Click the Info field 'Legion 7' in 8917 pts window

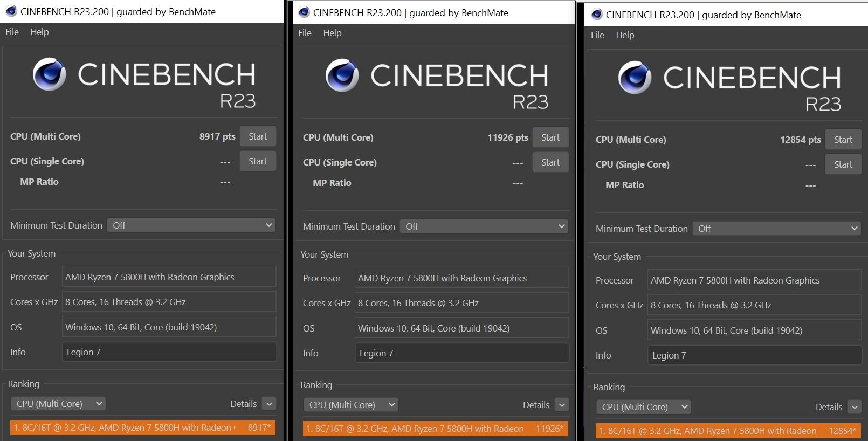coord(169,352)
